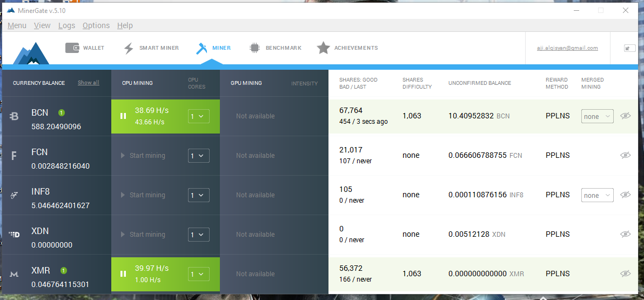Click the Achievements star icon
This screenshot has width=644, height=300.
tap(323, 48)
